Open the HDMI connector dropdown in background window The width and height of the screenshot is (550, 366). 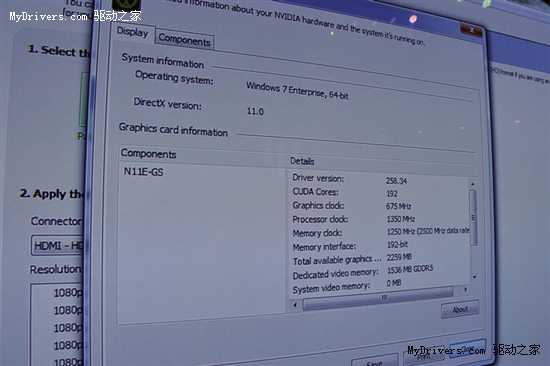click(58, 245)
